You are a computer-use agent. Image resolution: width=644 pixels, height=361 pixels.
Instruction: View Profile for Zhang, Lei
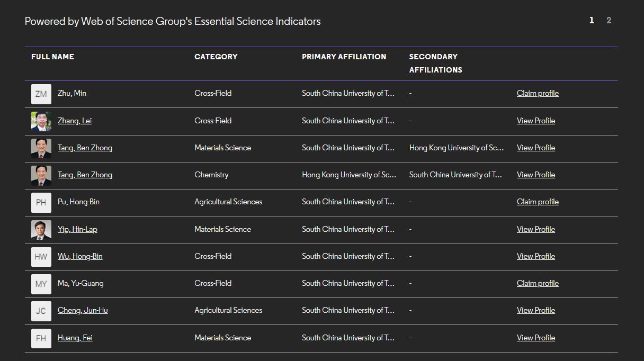(x=535, y=121)
